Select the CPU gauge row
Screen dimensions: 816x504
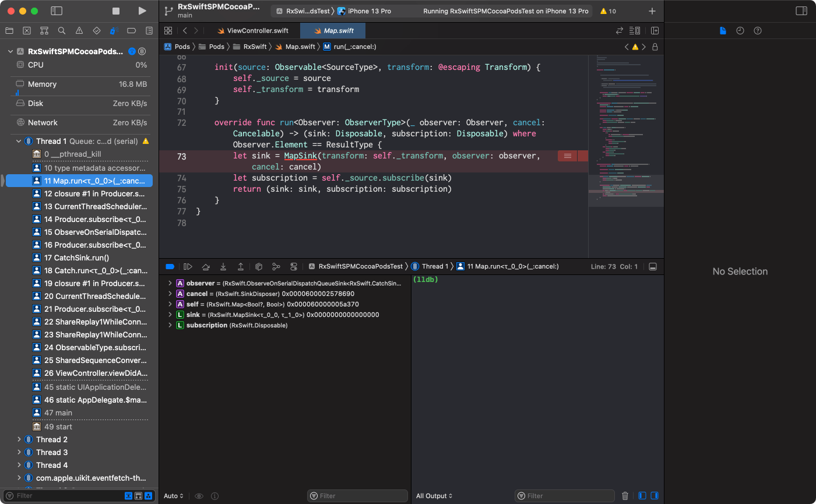(82, 65)
